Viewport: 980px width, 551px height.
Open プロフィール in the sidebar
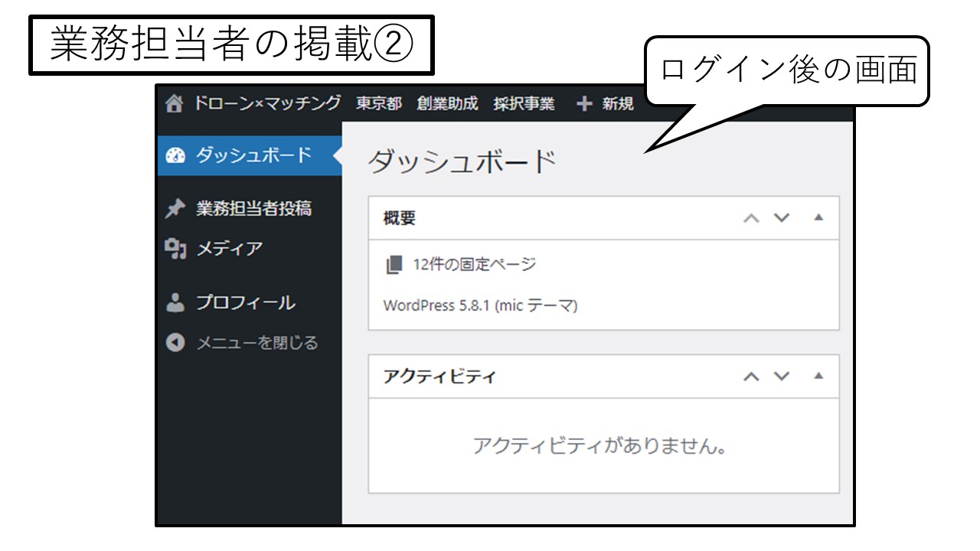pyautogui.click(x=246, y=302)
